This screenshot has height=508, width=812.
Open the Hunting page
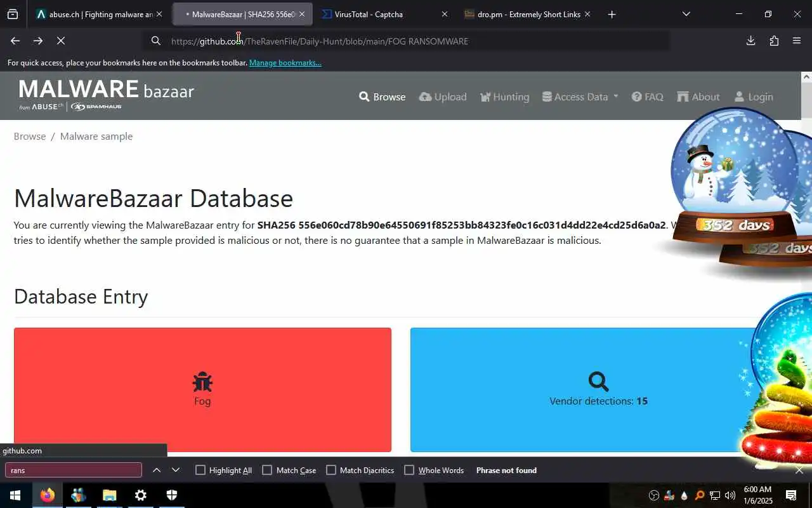point(504,97)
